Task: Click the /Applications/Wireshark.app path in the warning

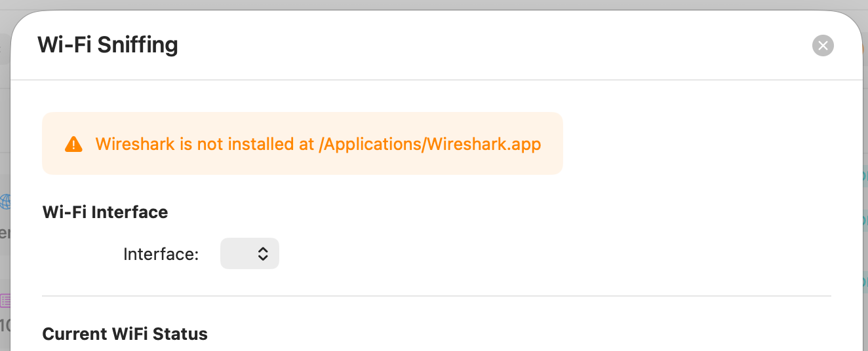Action: 429,144
